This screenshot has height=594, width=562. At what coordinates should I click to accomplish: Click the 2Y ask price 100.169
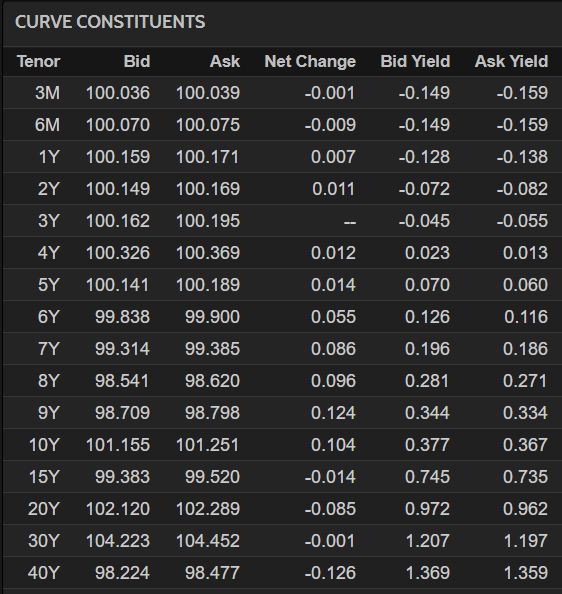click(208, 189)
